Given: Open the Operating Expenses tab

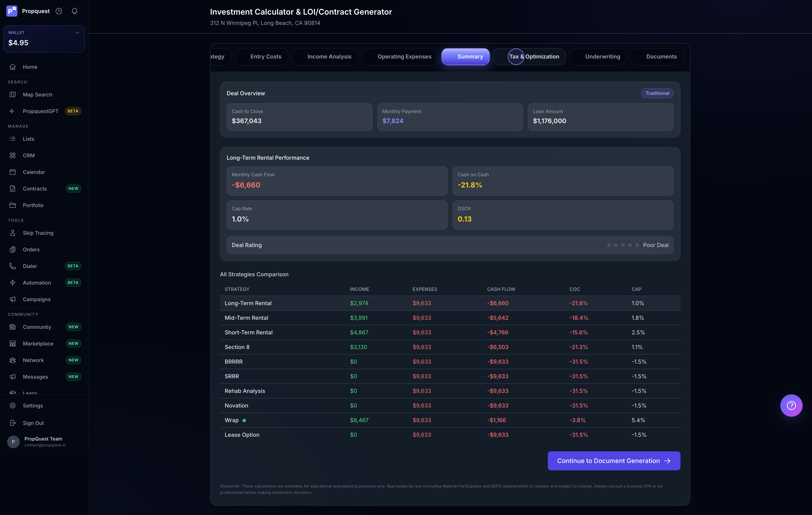Looking at the screenshot, I should [x=400, y=57].
